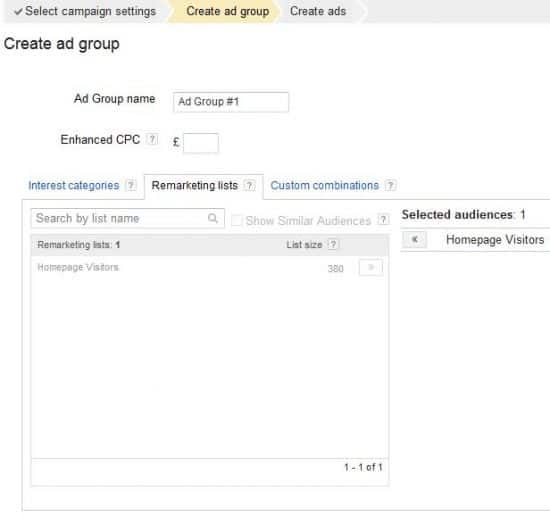Select the Remarketing lists tab
Image resolution: width=550 pixels, height=516 pixels.
pyautogui.click(x=195, y=185)
